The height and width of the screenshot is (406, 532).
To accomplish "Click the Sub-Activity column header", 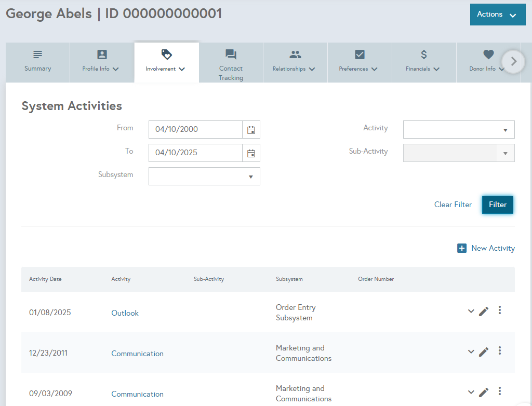I will [x=209, y=279].
